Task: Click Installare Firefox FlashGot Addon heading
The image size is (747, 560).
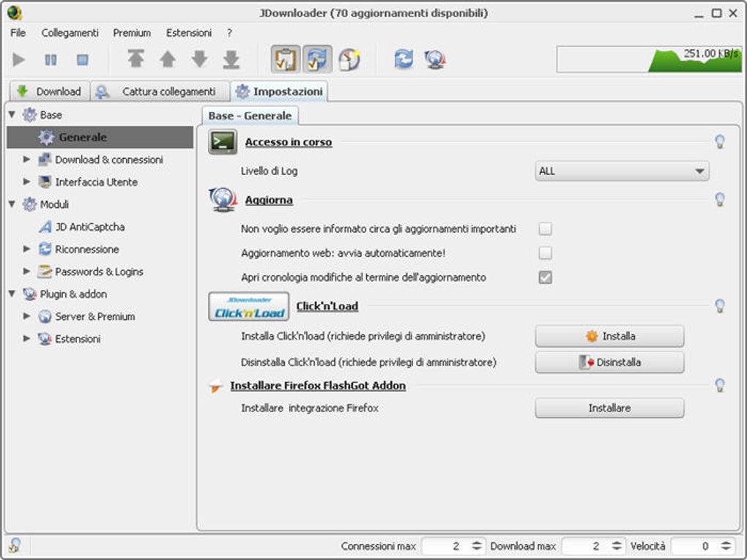Action: click(318, 386)
